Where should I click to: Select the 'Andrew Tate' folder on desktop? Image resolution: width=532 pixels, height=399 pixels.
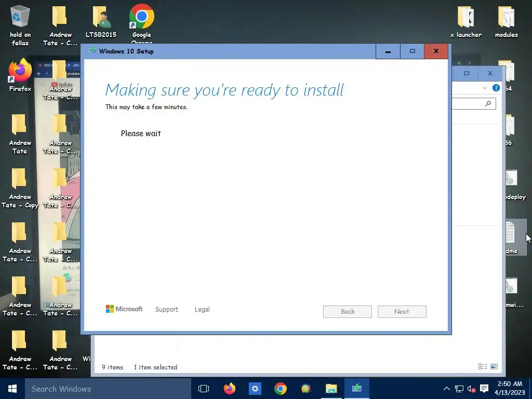pyautogui.click(x=20, y=134)
